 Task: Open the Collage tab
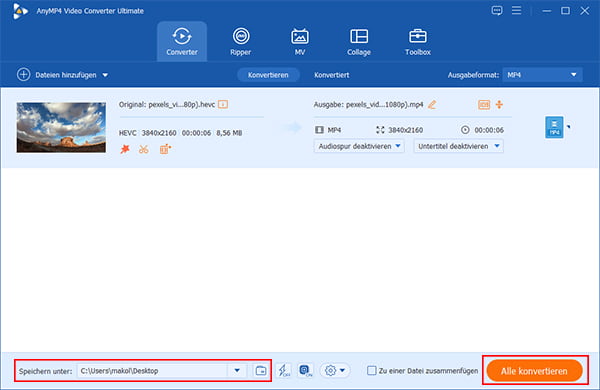(x=359, y=42)
